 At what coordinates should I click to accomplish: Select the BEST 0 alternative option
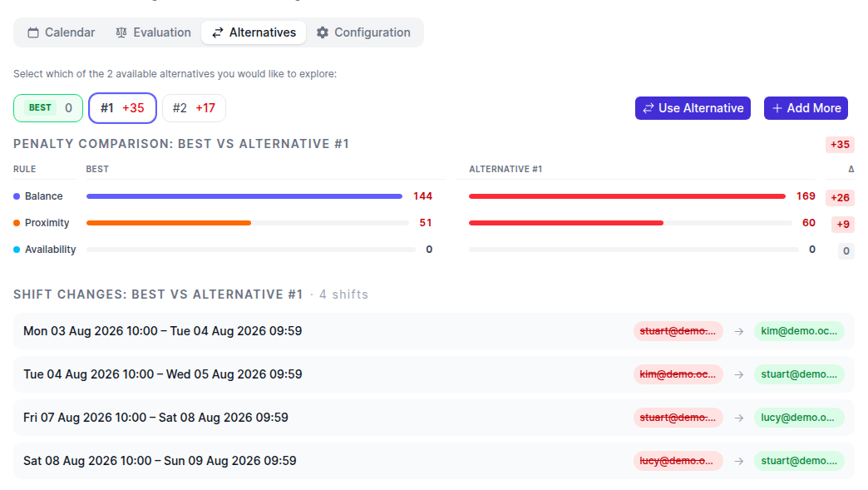tap(48, 108)
